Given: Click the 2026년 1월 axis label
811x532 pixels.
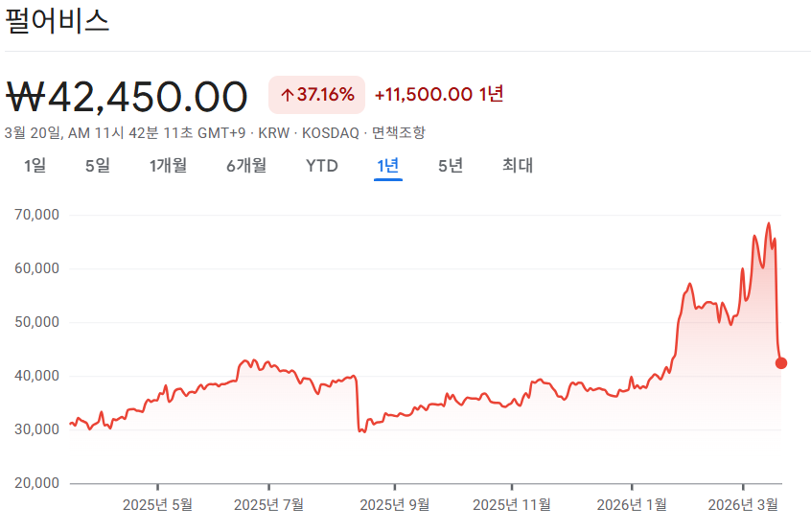Looking at the screenshot, I should coord(632,504).
